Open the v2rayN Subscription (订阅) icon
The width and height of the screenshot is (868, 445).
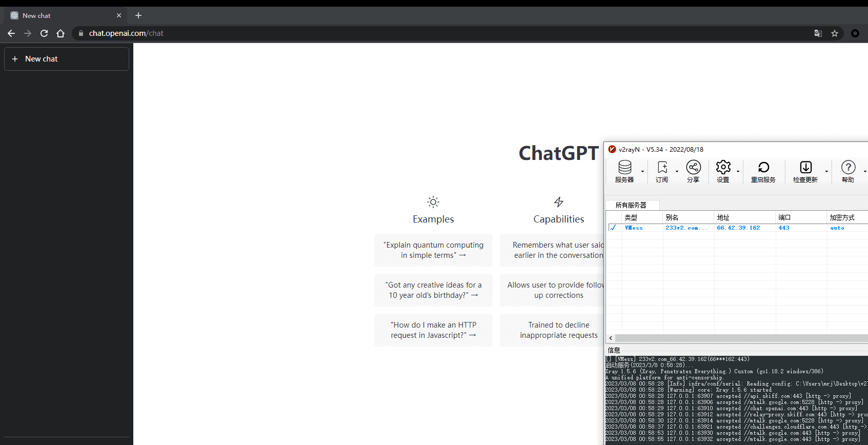(662, 171)
